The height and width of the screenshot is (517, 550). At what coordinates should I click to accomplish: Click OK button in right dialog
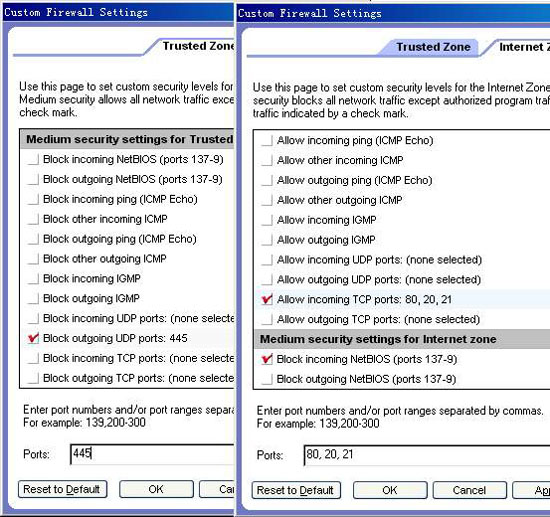point(390,490)
